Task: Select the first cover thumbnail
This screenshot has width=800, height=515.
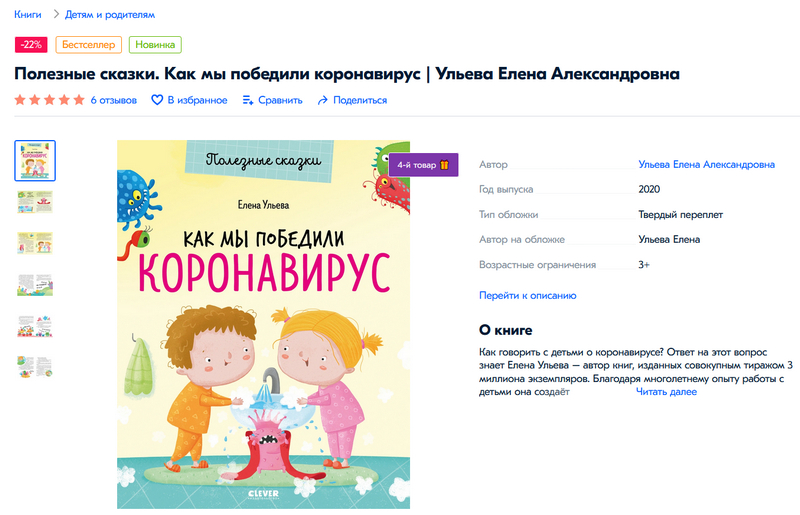Action: pyautogui.click(x=35, y=161)
